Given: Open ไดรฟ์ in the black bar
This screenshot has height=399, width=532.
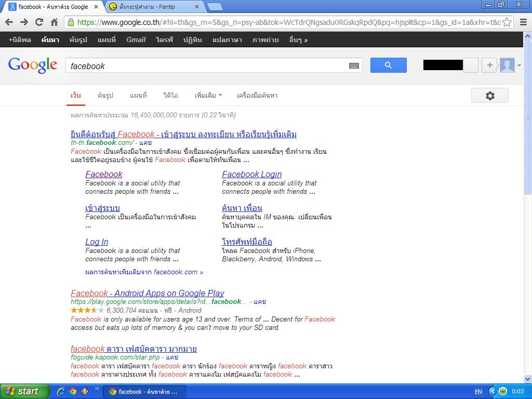Looking at the screenshot, I should (x=164, y=39).
